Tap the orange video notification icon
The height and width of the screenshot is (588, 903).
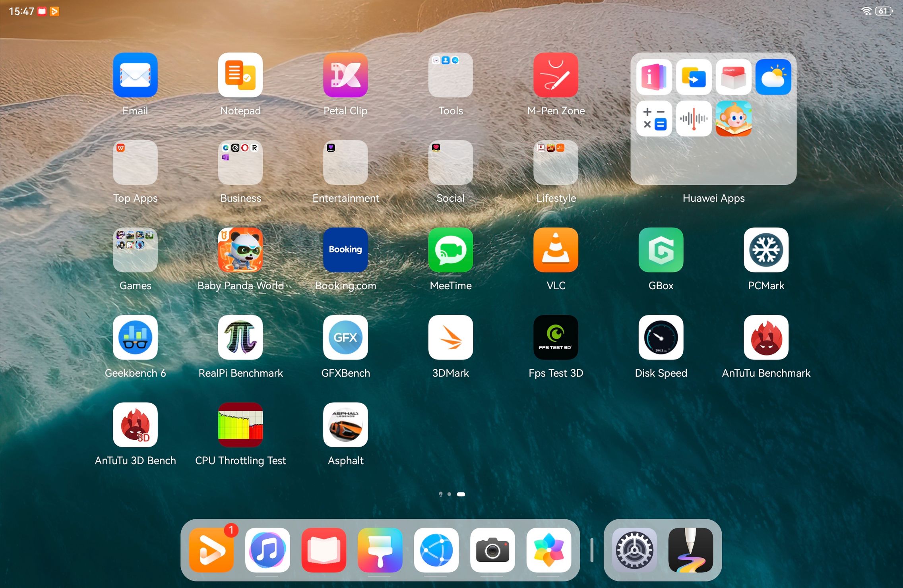[x=54, y=11]
